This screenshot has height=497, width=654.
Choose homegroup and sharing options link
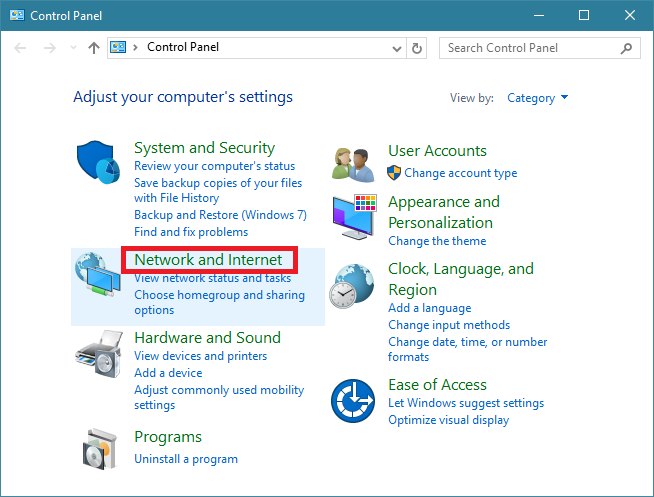coord(219,302)
